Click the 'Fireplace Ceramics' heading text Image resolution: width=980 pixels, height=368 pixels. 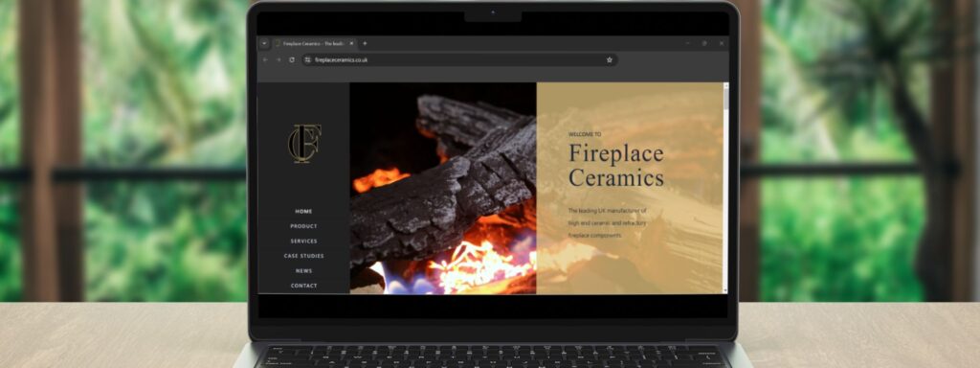[x=616, y=165]
